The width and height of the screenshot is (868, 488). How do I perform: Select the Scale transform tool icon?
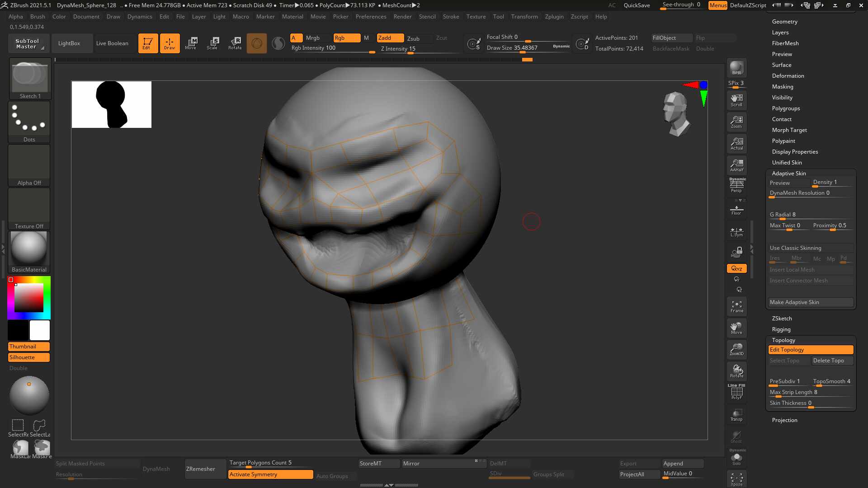click(x=212, y=43)
